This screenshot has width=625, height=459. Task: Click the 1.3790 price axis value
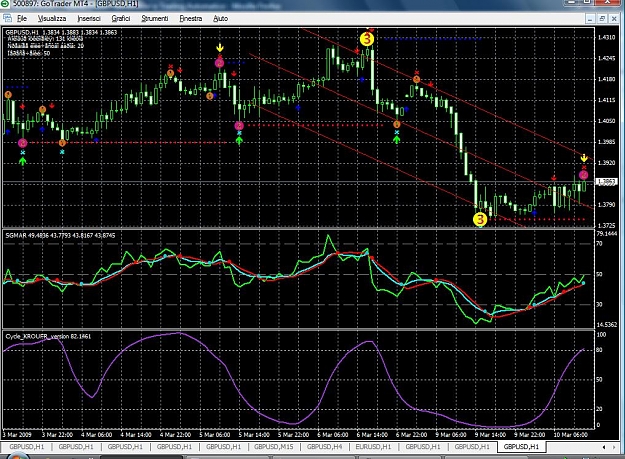606,204
